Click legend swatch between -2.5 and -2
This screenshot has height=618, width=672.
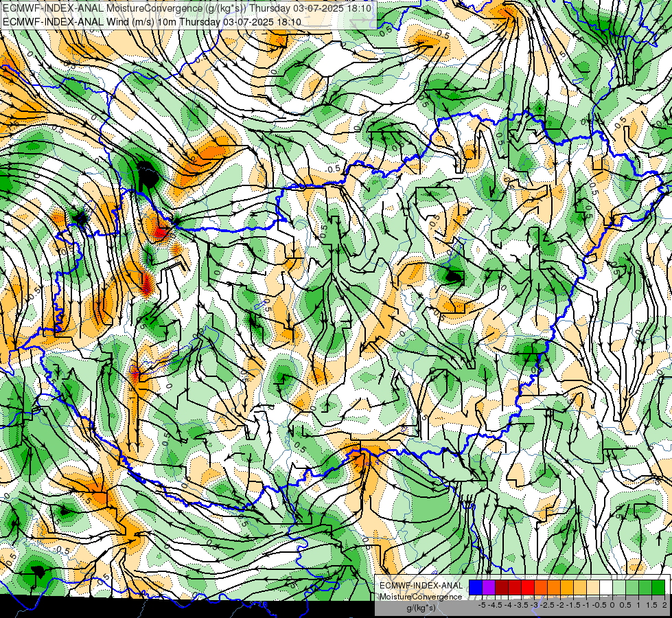[x=554, y=587]
